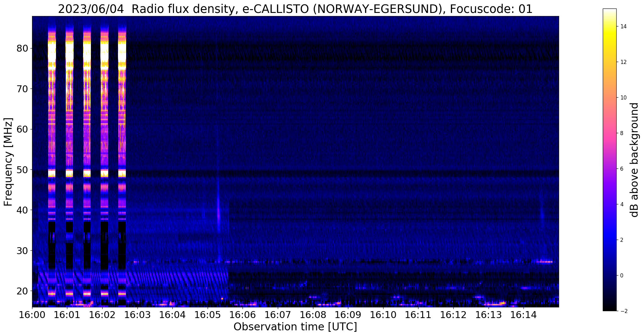The image size is (644, 336).
Task: Click the 16:10 time tick label
Action: [383, 315]
